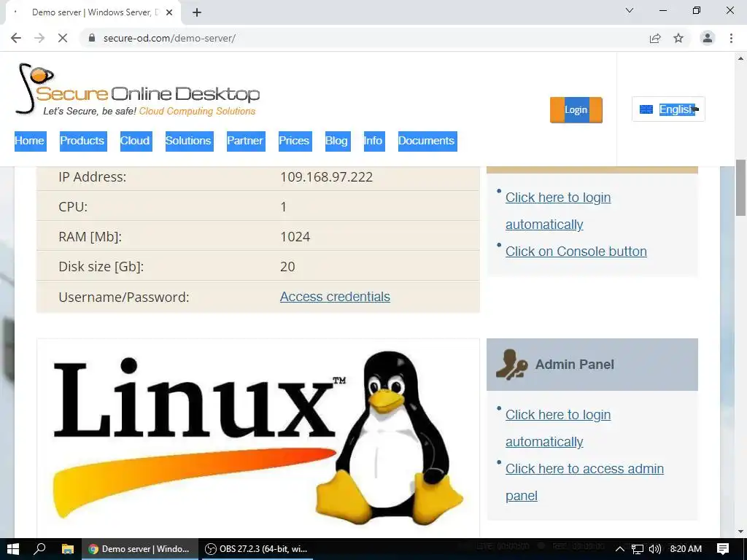
Task: Click Admin Panel's 'Click here to login automatically' link
Action: [x=558, y=428]
